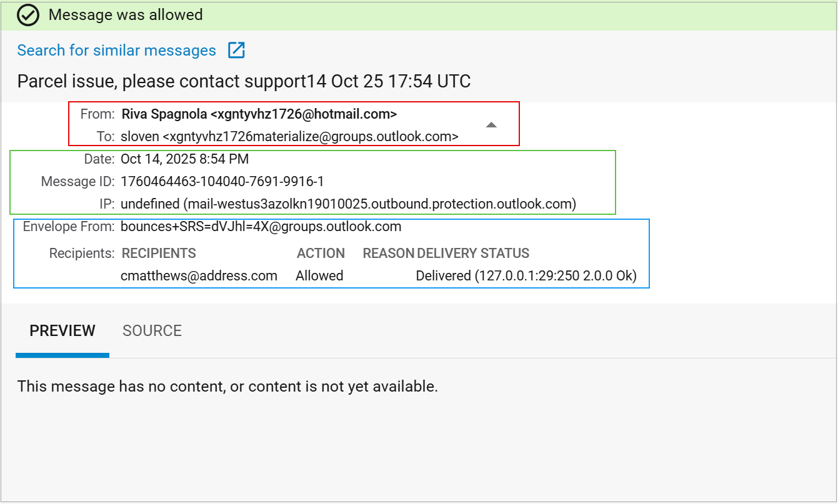Click the sender address xgntyvhz1726@hotmail.com
This screenshot has height=504, width=838.
(x=303, y=114)
